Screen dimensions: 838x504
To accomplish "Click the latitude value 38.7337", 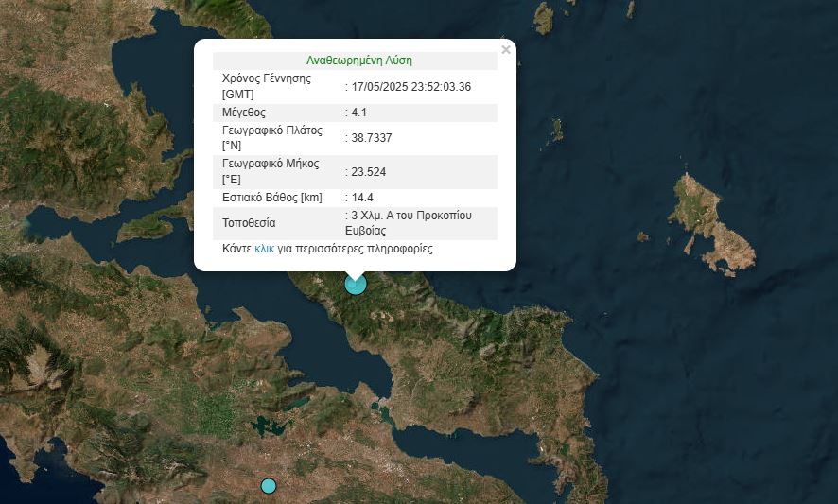I will (x=371, y=138).
